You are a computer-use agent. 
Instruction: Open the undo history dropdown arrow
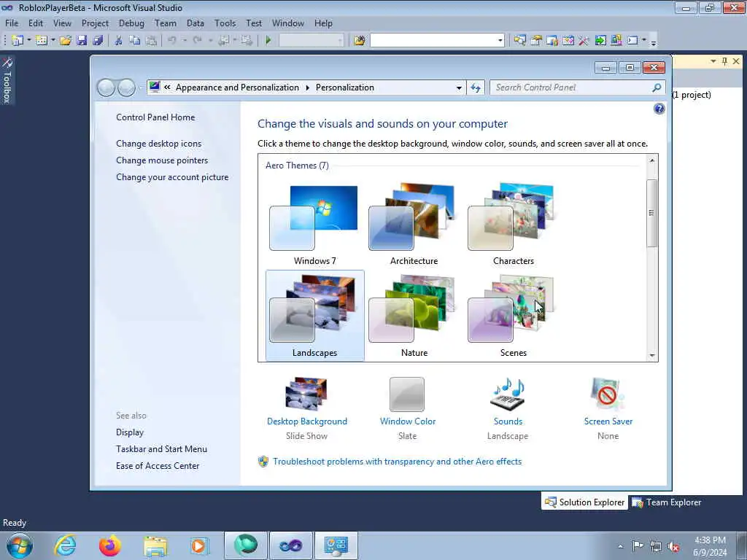pos(185,41)
